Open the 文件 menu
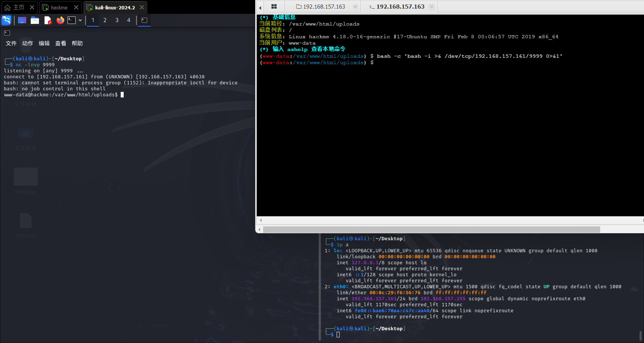This screenshot has width=644, height=343. pos(11,43)
